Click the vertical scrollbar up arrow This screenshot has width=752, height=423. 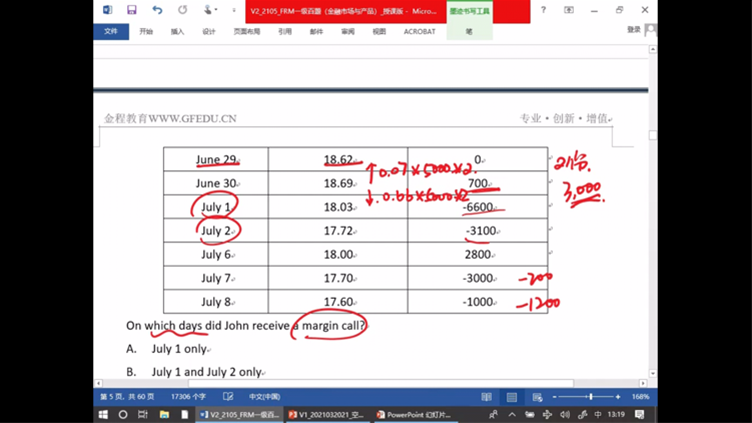653,49
